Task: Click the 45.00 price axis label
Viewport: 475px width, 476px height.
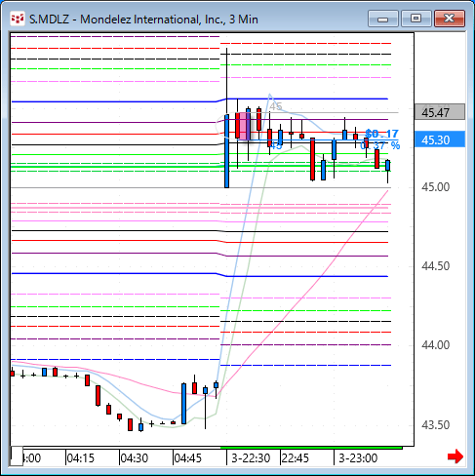Action: (436, 187)
